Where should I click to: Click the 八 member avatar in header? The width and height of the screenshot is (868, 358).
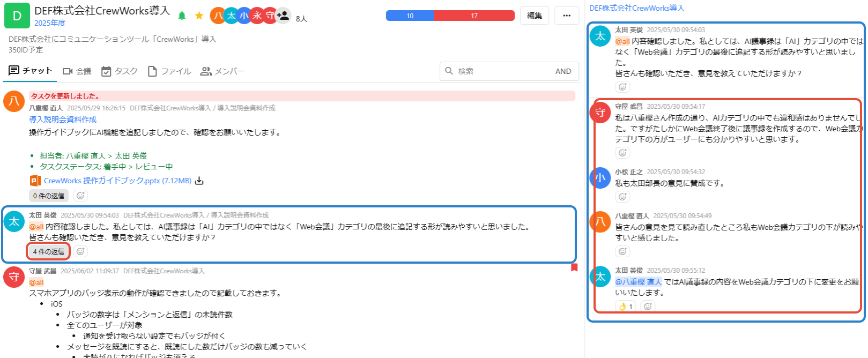(218, 16)
